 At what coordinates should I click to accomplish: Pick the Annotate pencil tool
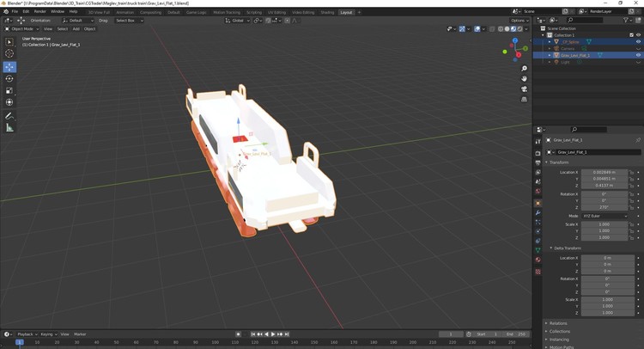(9, 115)
